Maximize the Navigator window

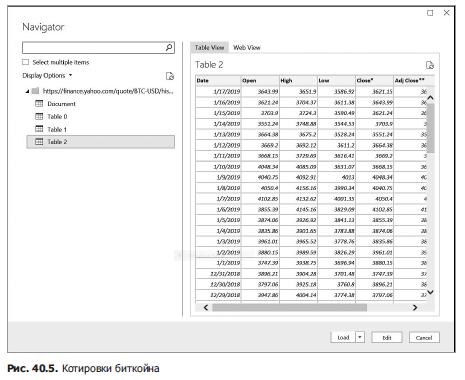coord(430,13)
